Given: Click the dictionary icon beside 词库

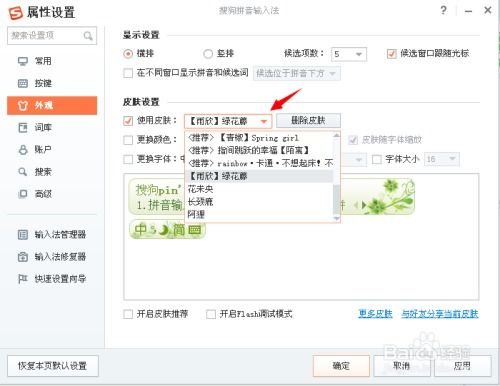Looking at the screenshot, I should 23,128.
